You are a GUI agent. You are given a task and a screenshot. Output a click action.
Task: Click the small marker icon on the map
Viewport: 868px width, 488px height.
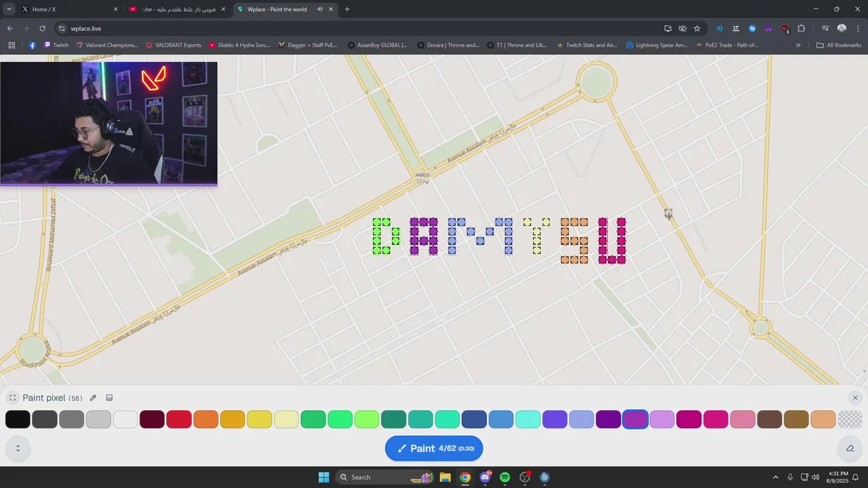pyautogui.click(x=668, y=213)
